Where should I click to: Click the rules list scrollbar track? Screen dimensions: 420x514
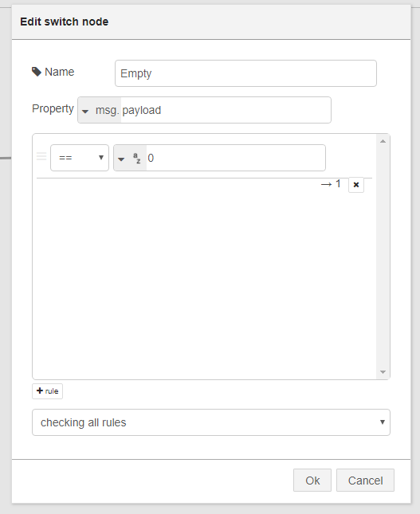click(x=383, y=257)
